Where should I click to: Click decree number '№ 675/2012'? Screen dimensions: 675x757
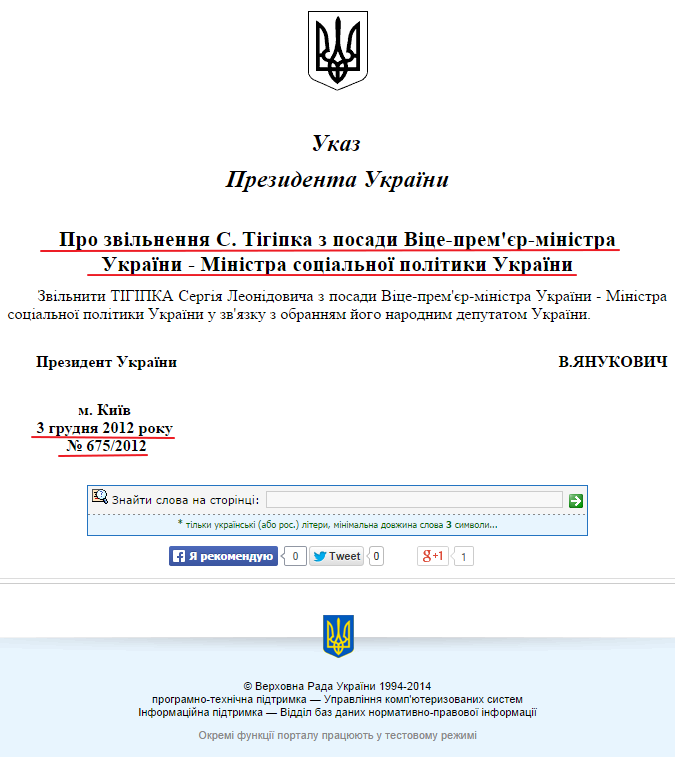[x=106, y=446]
